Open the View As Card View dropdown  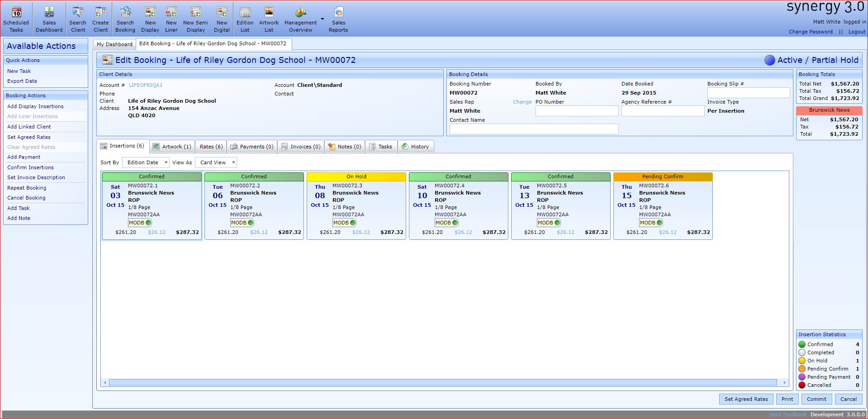coord(233,162)
